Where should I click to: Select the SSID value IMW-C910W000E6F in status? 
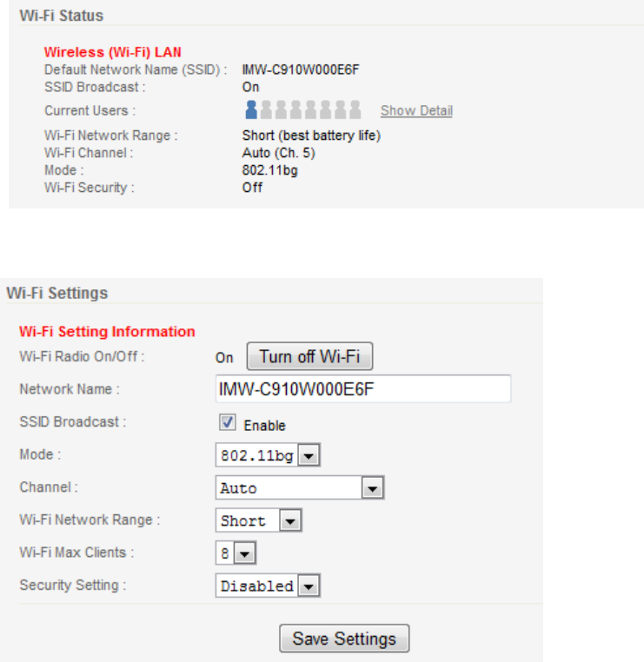(301, 70)
